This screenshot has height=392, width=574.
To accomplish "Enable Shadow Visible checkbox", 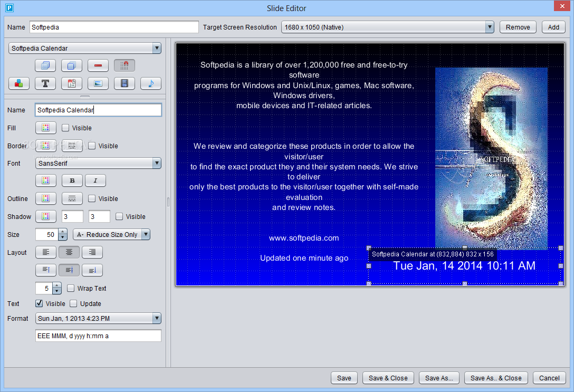I will click(x=119, y=216).
